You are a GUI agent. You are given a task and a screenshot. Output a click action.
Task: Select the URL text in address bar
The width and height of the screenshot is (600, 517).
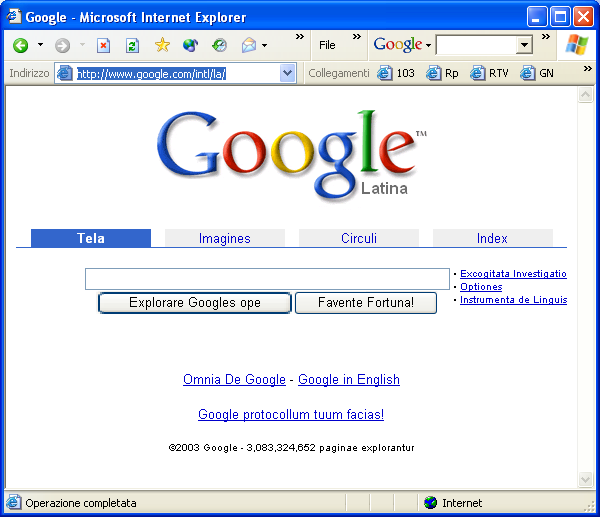tap(152, 73)
